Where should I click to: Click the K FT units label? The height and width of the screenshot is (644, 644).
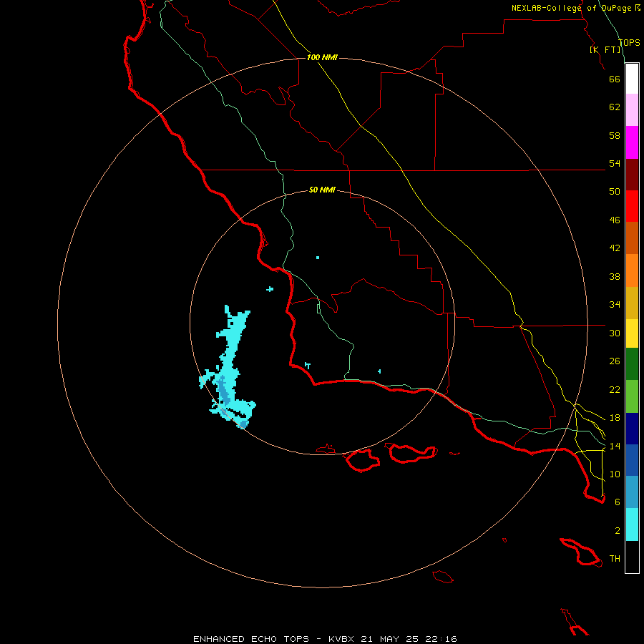[605, 49]
